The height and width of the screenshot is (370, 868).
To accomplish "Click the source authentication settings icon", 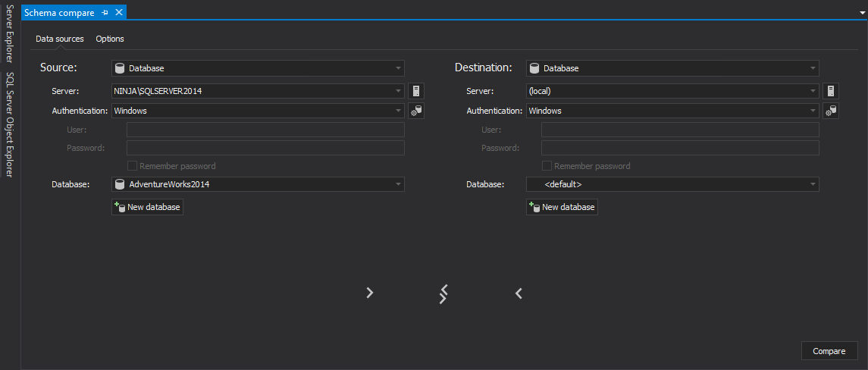I will click(415, 111).
